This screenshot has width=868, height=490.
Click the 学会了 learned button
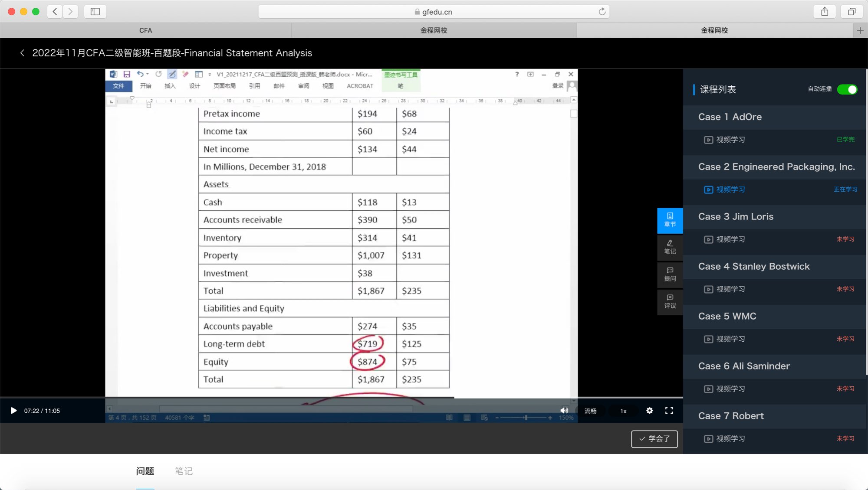point(654,439)
